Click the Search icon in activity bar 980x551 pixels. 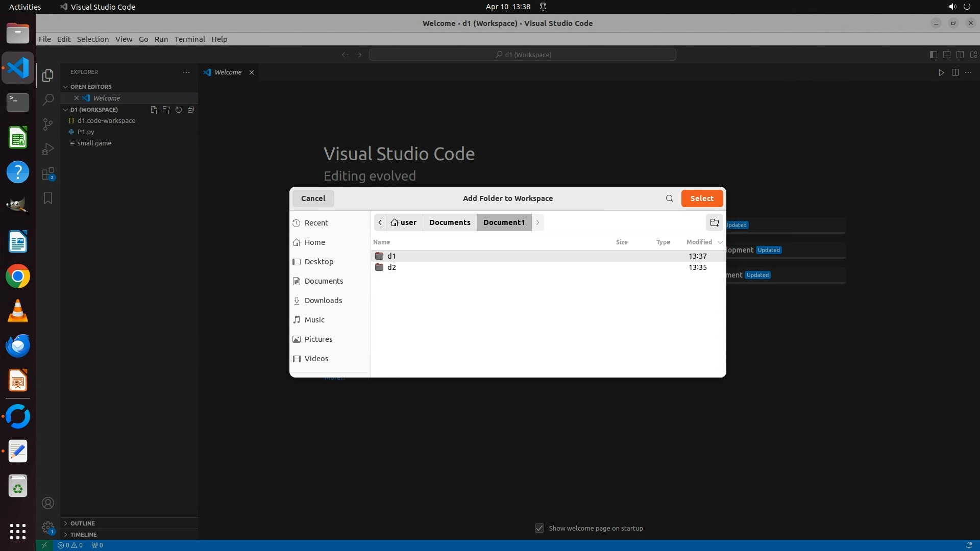[x=47, y=99]
